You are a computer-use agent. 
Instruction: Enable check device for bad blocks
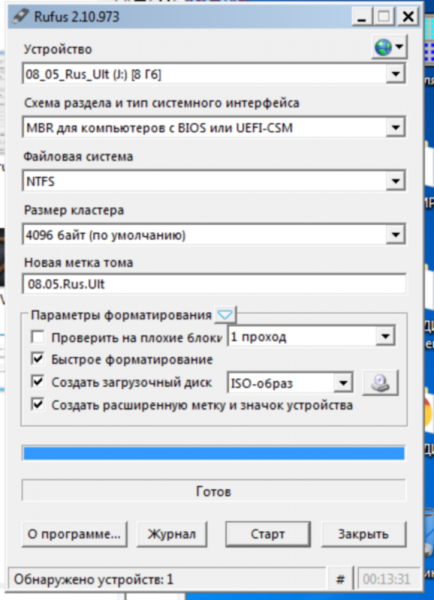coord(38,337)
